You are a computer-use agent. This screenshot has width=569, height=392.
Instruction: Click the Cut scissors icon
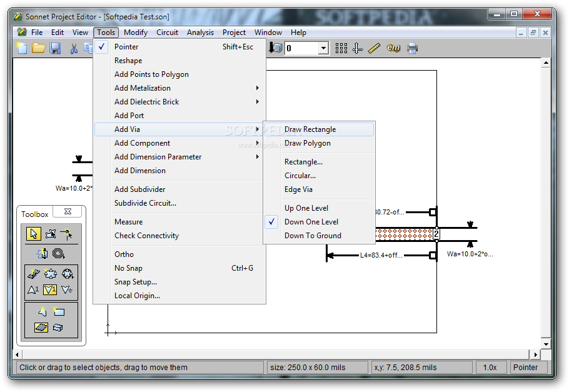tap(74, 48)
